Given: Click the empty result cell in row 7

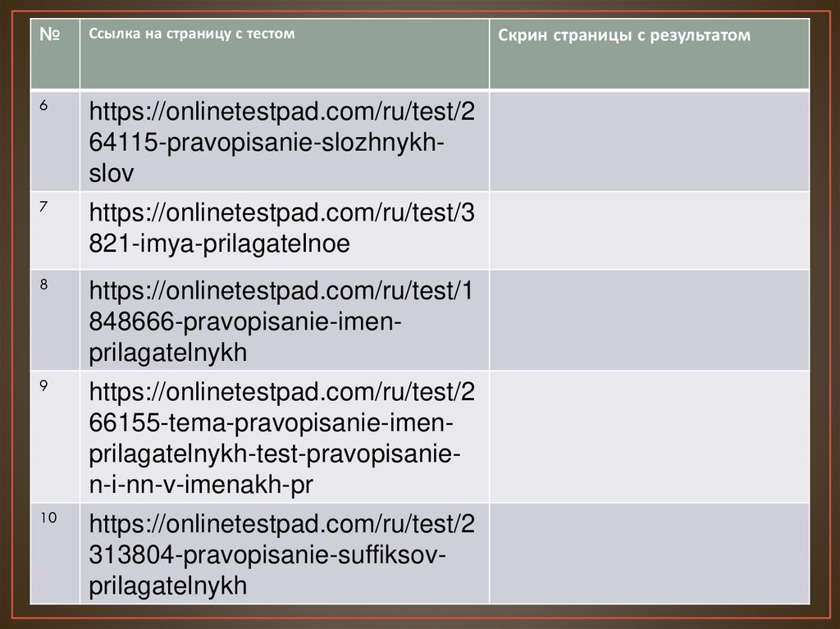Looking at the screenshot, I should pyautogui.click(x=649, y=230).
